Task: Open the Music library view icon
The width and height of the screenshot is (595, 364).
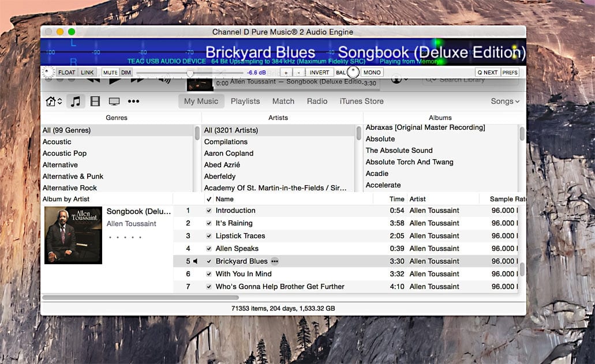Action: pos(76,101)
